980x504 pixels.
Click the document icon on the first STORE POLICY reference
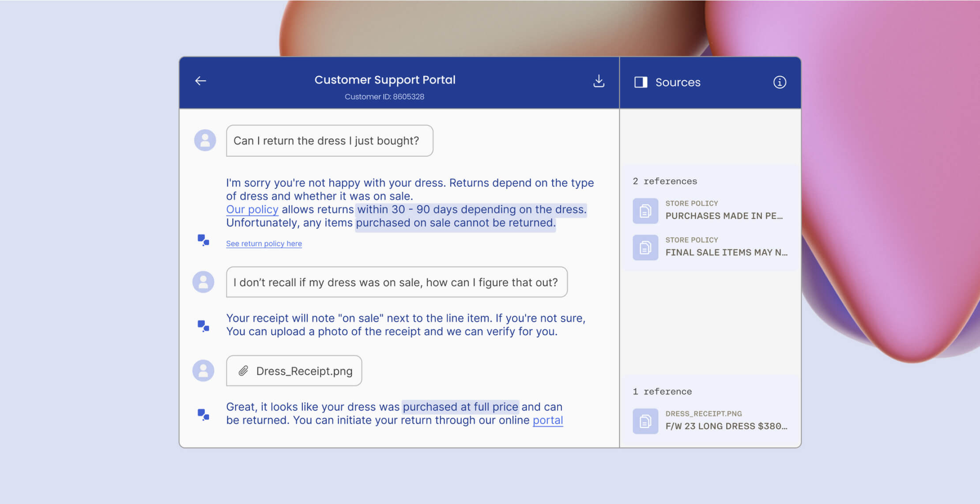tap(645, 211)
